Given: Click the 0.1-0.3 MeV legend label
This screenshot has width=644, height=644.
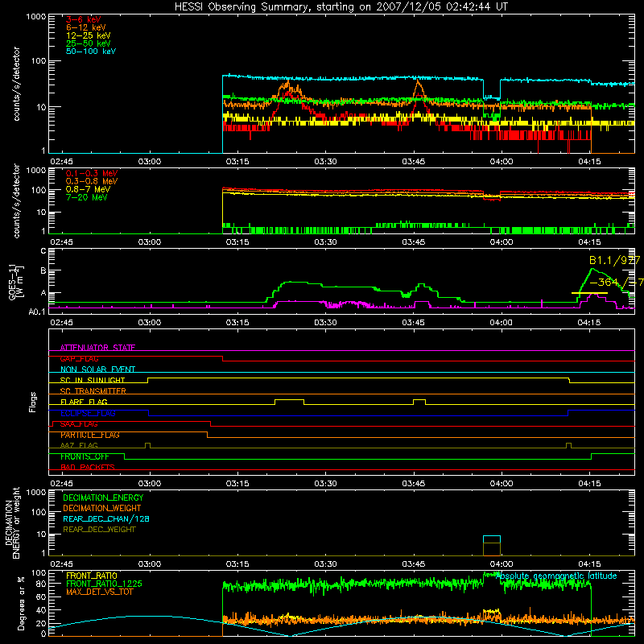Looking at the screenshot, I should click(92, 173).
